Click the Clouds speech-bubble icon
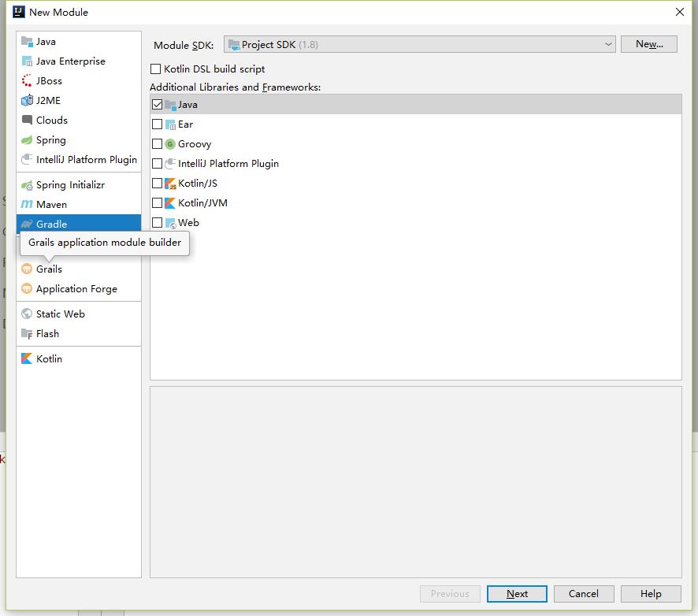Viewport: 698px width, 616px height. (x=27, y=120)
